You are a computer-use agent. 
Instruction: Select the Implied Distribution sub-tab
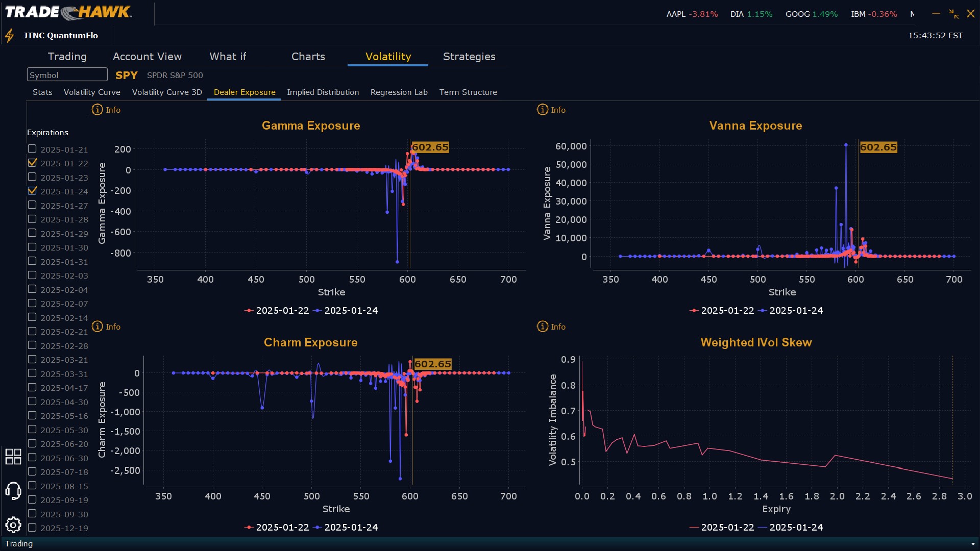pyautogui.click(x=323, y=92)
